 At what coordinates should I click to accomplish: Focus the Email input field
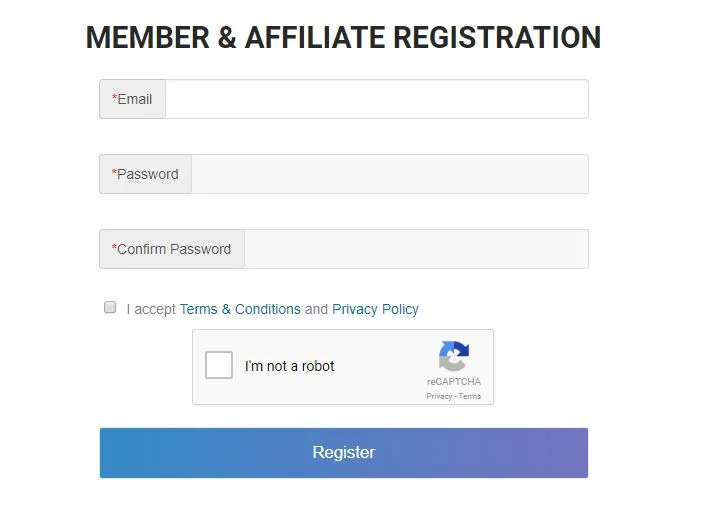click(377, 99)
